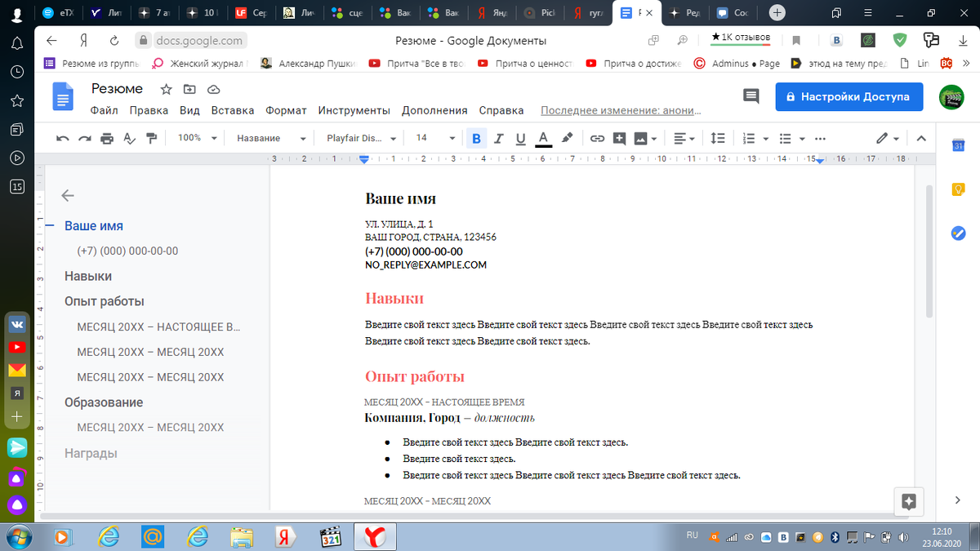The height and width of the screenshot is (551, 980).
Task: Open the highlight color marker
Action: (568, 139)
